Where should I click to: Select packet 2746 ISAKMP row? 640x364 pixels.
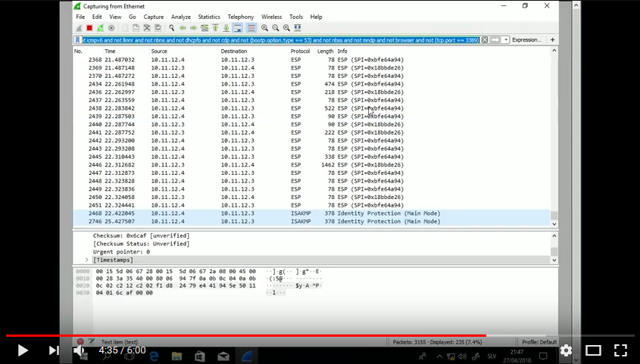(x=311, y=221)
